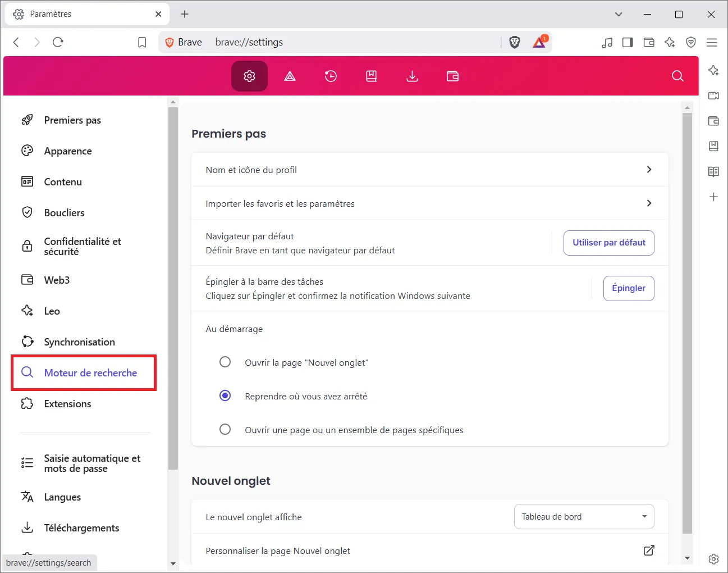Open the hamburger main menu

712,42
